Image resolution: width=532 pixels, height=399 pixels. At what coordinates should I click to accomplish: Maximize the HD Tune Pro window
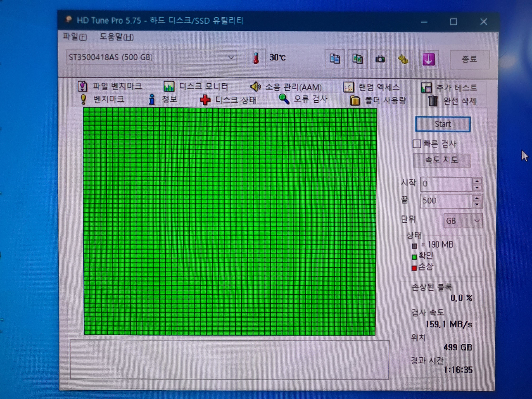click(x=454, y=22)
